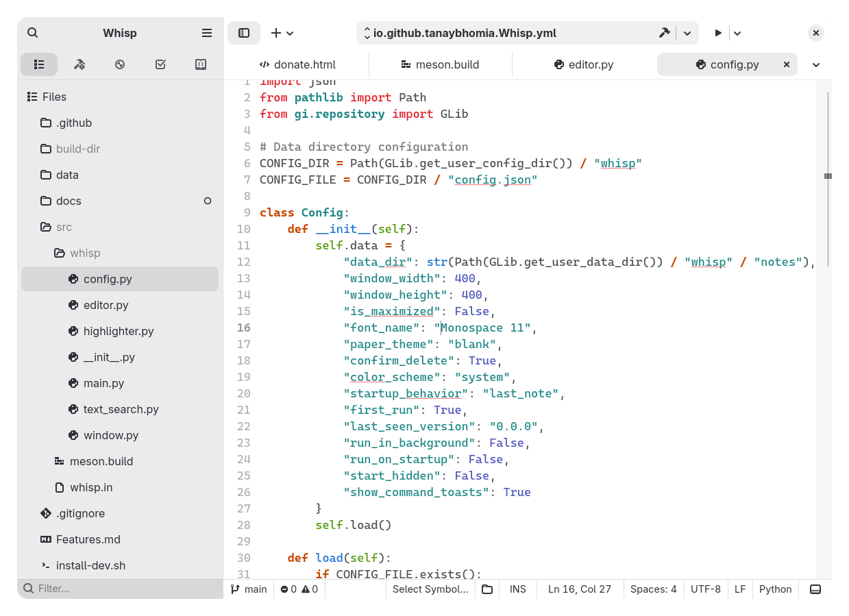This screenshot has width=849, height=616.
Task: Change indentation via Spaces: 4
Action: click(x=654, y=589)
